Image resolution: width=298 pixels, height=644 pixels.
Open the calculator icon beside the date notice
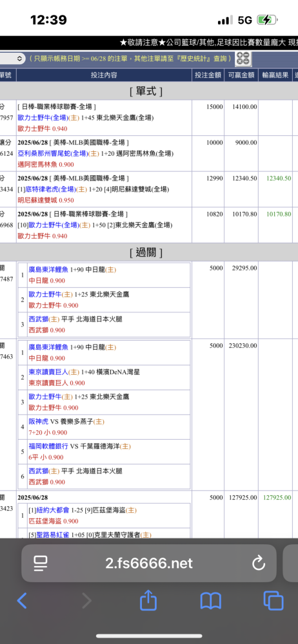click(243, 59)
